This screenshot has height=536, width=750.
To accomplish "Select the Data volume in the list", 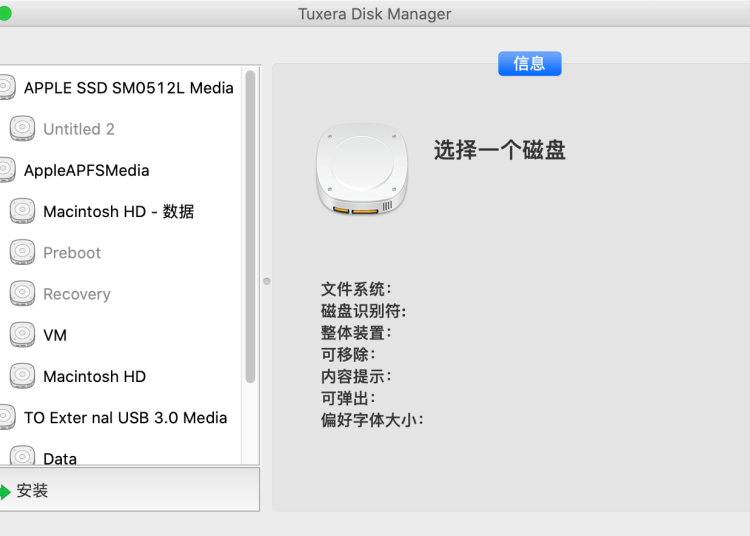I will tap(60, 458).
